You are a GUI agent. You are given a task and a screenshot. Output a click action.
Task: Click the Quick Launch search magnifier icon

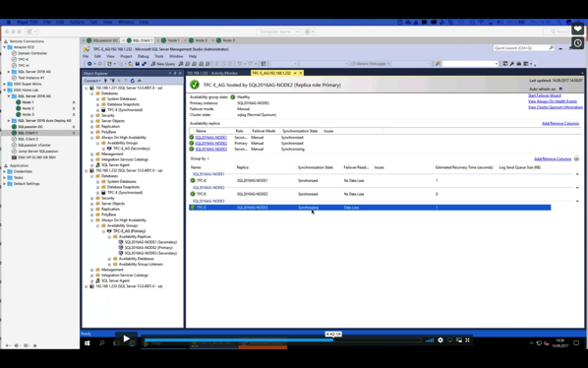(x=552, y=48)
